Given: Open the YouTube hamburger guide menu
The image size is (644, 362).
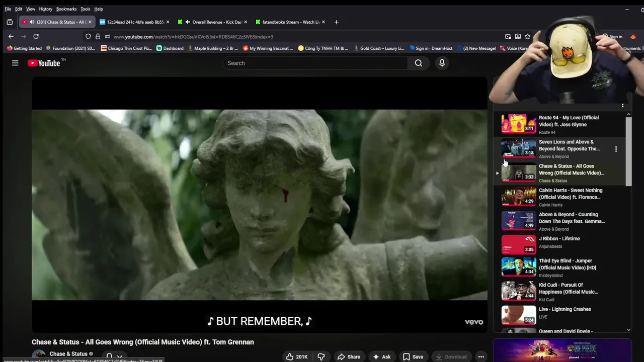Looking at the screenshot, I should (x=15, y=63).
